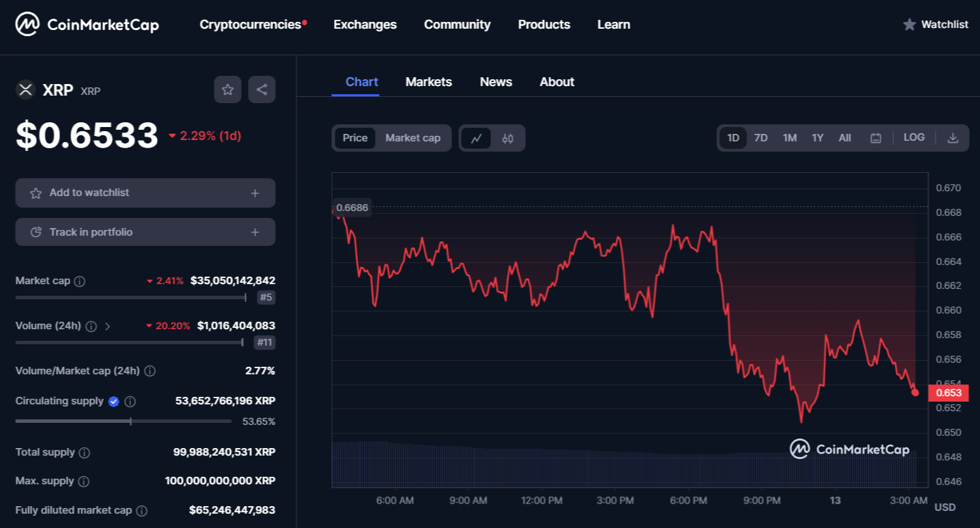Open the Products menu

[x=544, y=25]
